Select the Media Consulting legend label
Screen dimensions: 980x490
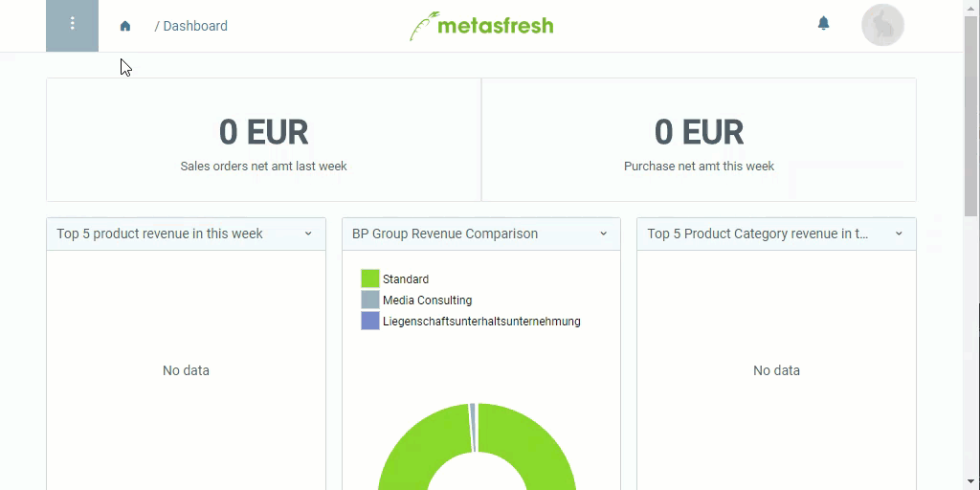coord(428,301)
